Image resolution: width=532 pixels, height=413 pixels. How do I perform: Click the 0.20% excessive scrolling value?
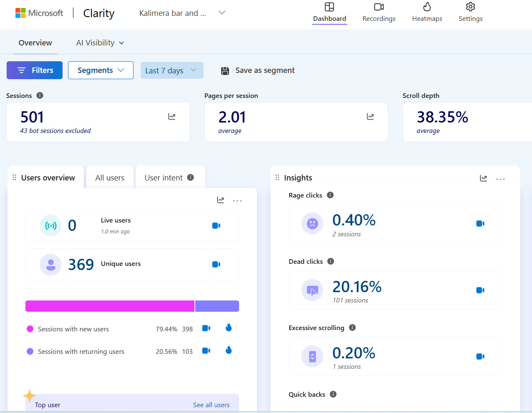pos(354,353)
